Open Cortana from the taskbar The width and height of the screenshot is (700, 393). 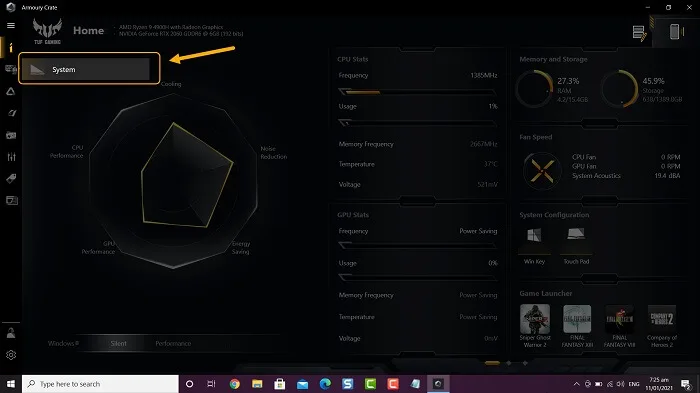click(189, 384)
